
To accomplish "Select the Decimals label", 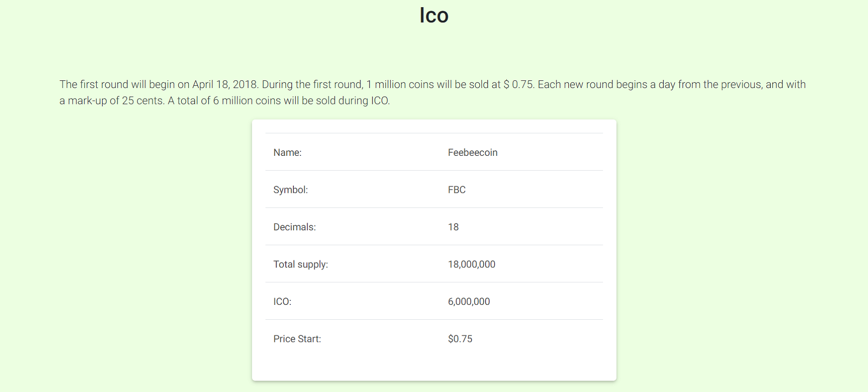I will 295,227.
